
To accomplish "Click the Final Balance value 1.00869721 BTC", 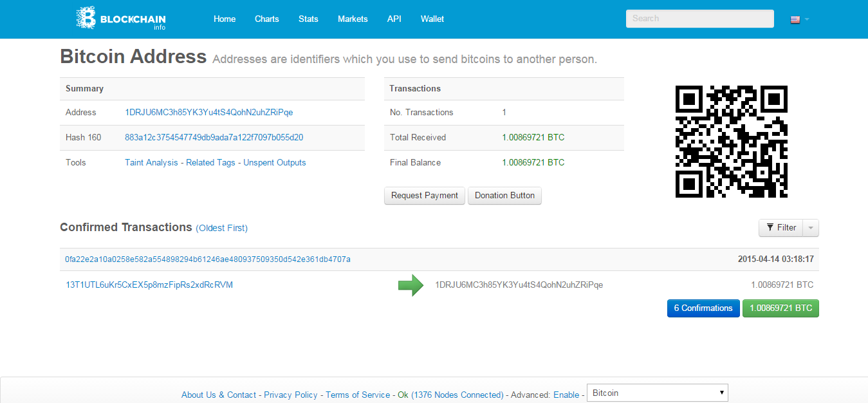I will tap(533, 162).
